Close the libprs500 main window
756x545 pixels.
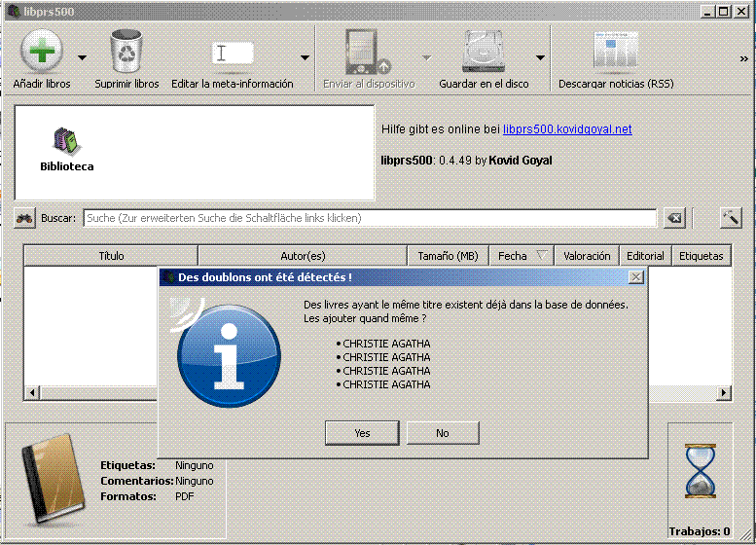(741, 11)
